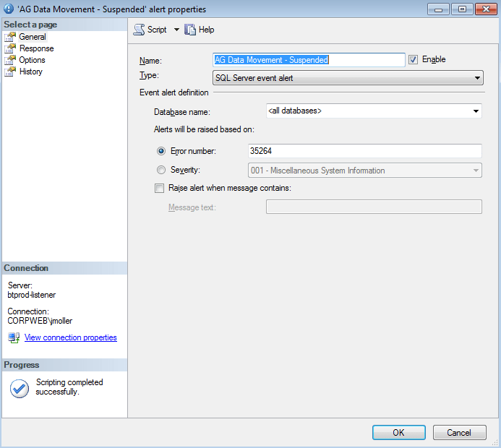Image resolution: width=501 pixels, height=448 pixels.
Task: Click the Help book icon
Action: tap(190, 30)
